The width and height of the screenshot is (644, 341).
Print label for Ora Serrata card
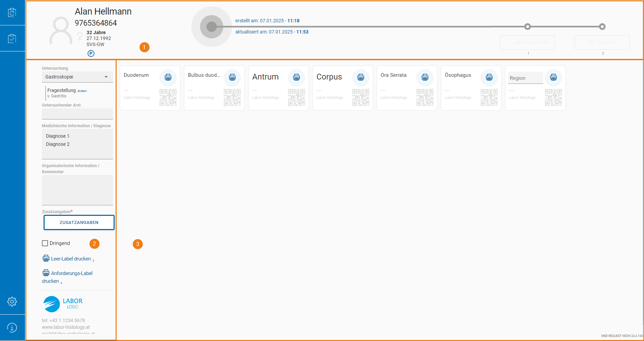[425, 77]
